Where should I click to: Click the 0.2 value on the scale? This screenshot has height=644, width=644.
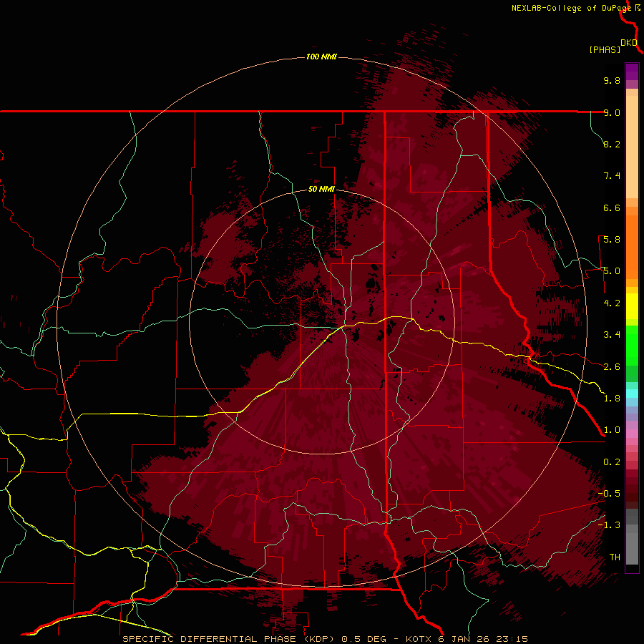point(612,462)
